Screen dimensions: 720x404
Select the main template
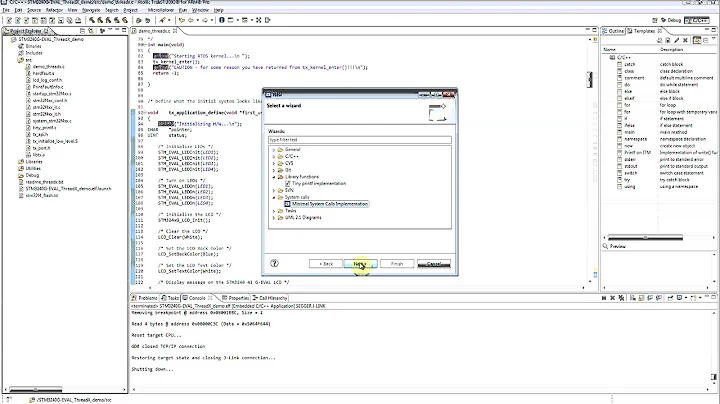630,132
